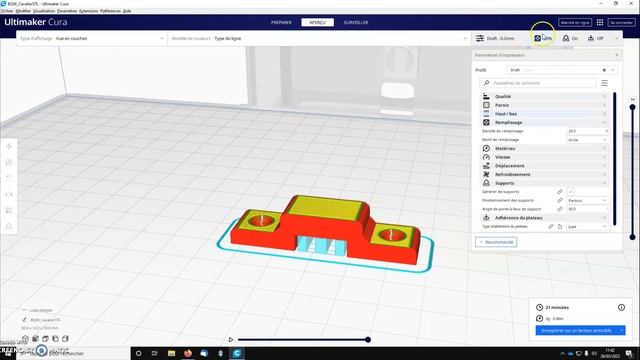
Task: Click link icon beside Générer les supports
Action: click(560, 191)
